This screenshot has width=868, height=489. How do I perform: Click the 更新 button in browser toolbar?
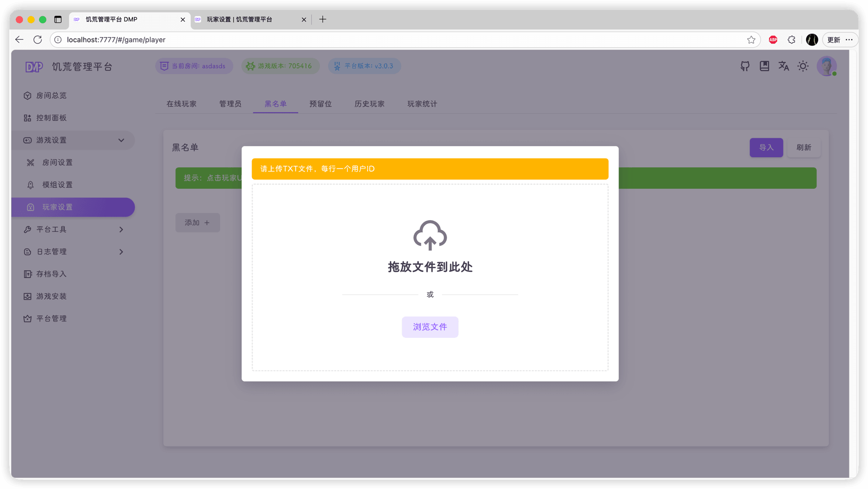click(833, 40)
